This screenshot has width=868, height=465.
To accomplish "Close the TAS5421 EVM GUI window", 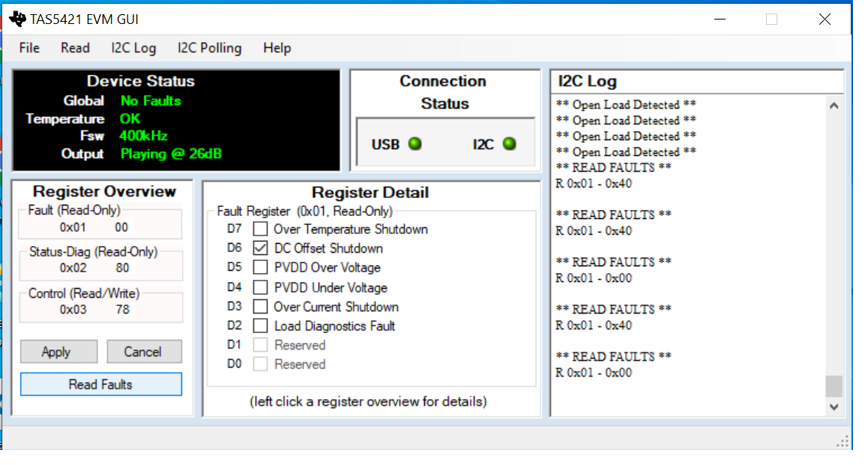I will (825, 19).
